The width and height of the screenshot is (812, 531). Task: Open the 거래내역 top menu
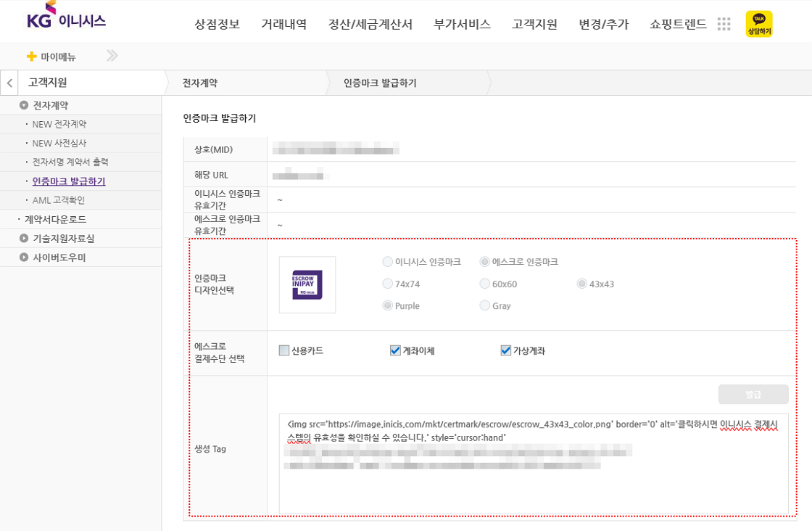click(283, 24)
